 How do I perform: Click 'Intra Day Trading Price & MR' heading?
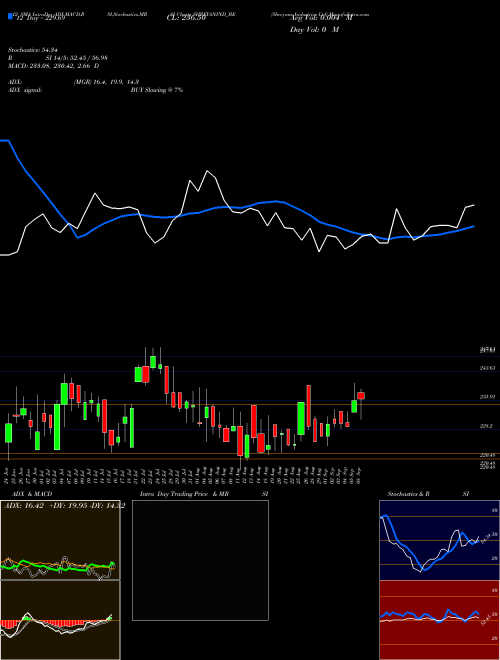click(x=184, y=494)
